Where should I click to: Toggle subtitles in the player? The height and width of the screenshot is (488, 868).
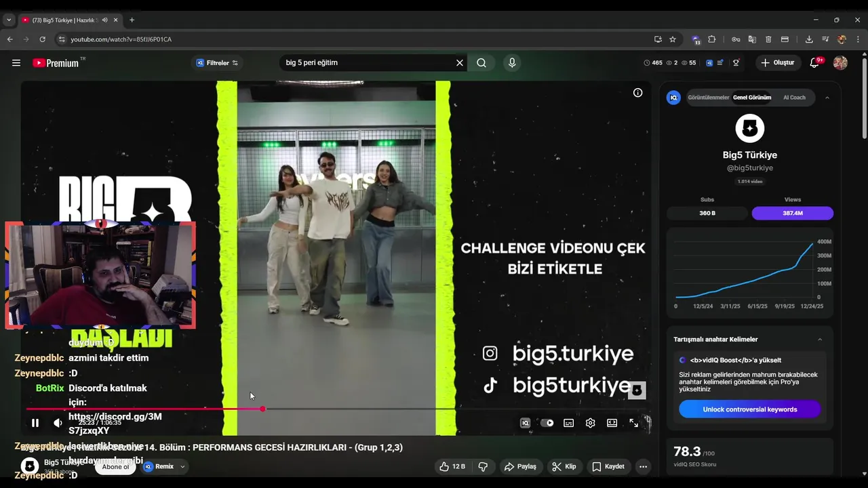coord(569,423)
